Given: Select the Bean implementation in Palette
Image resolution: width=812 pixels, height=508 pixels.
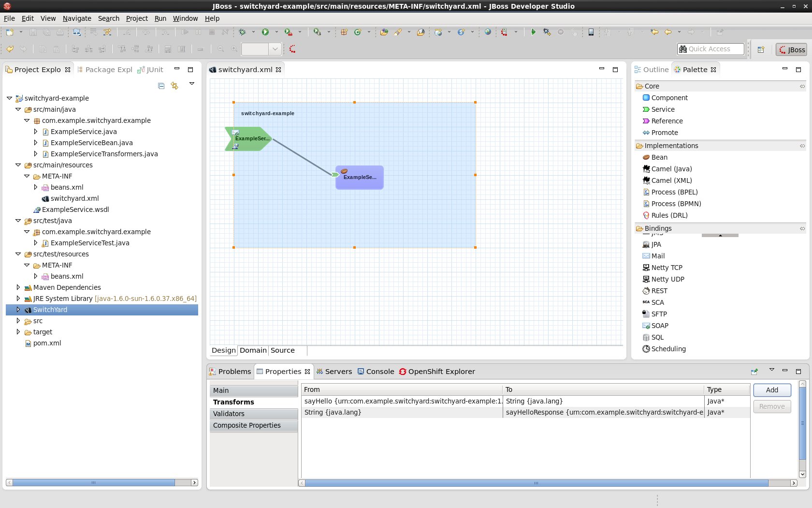Looking at the screenshot, I should click(x=655, y=157).
